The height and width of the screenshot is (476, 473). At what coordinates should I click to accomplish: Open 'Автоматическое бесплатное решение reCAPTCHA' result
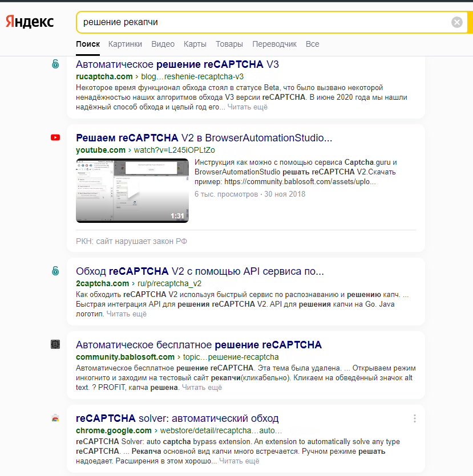[199, 345]
